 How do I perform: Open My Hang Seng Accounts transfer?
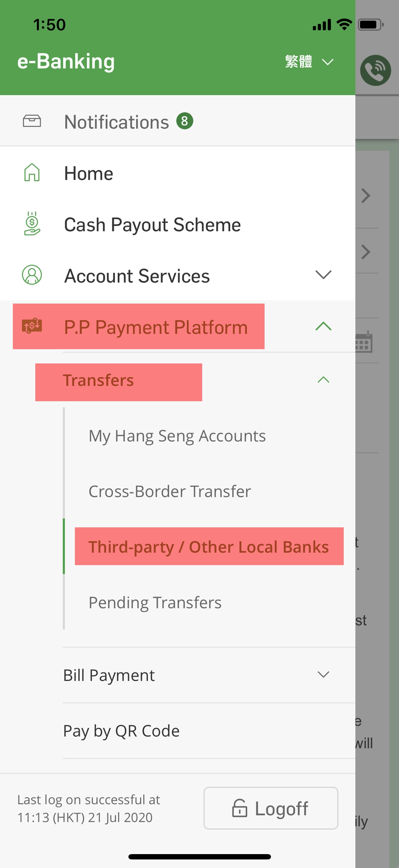click(x=177, y=436)
